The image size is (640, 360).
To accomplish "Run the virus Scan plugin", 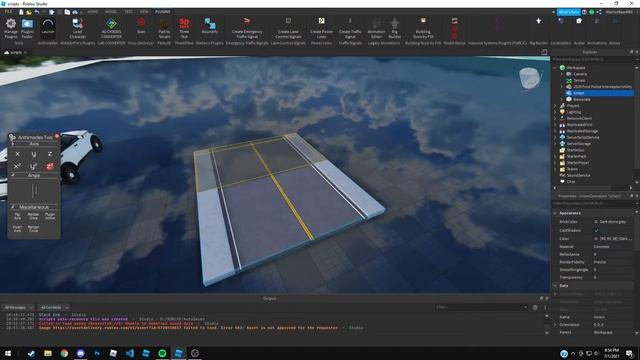I will click(141, 26).
